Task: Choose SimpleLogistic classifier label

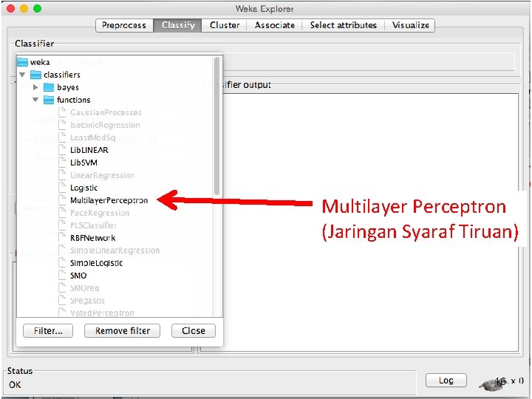Action: click(96, 263)
